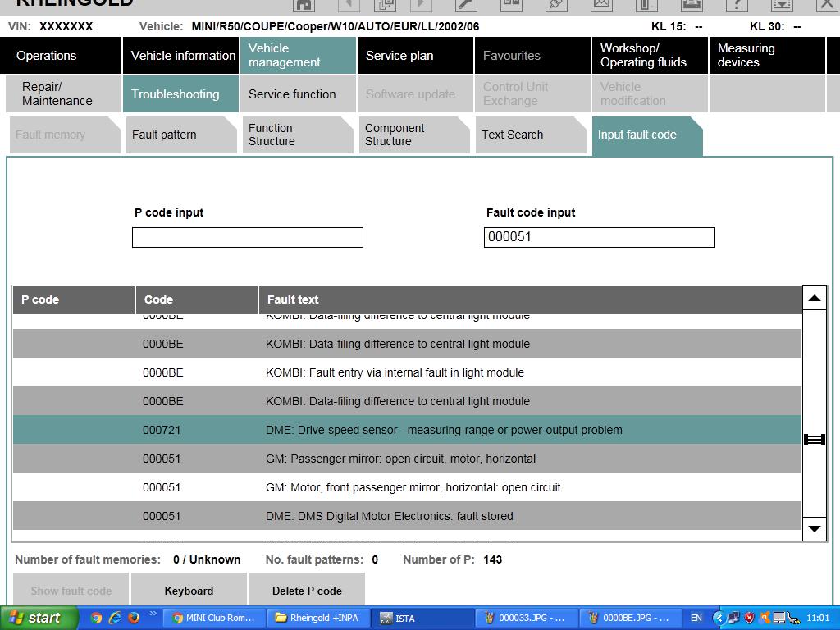Open Internet Explorer from the quick launch bar

coord(115,618)
